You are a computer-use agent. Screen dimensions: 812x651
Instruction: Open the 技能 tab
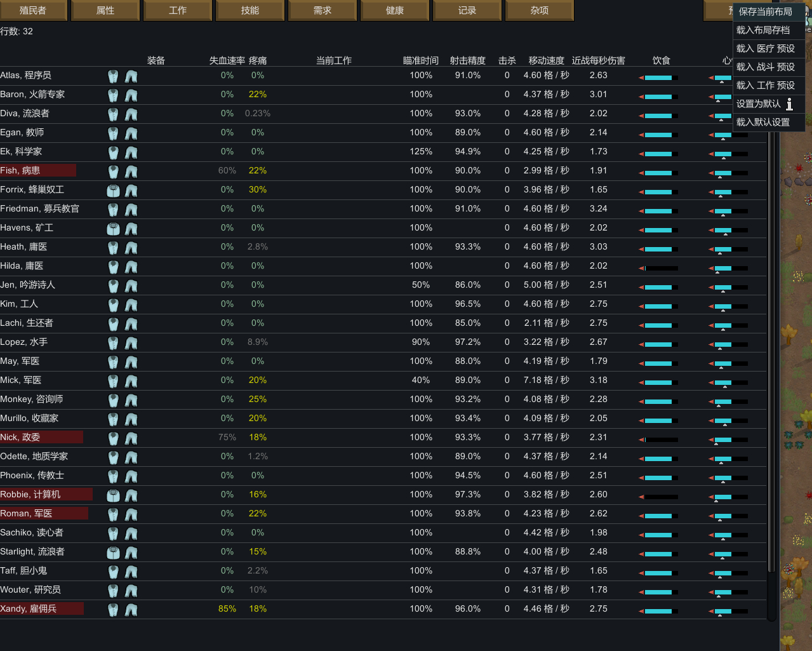click(250, 11)
